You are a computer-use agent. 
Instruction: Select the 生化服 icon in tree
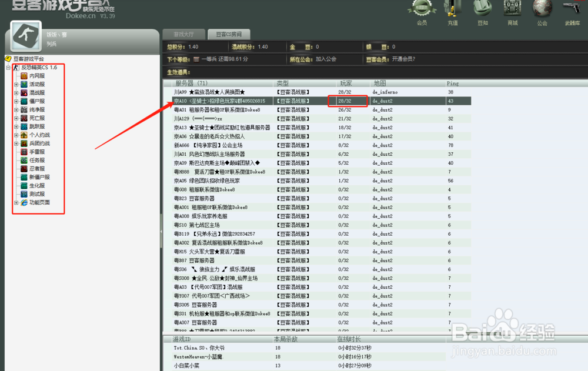click(24, 186)
